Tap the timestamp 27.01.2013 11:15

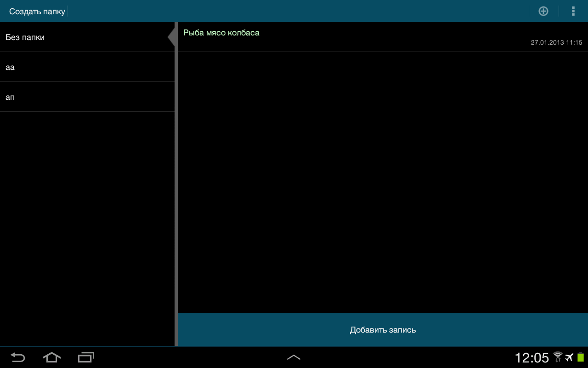tap(556, 42)
